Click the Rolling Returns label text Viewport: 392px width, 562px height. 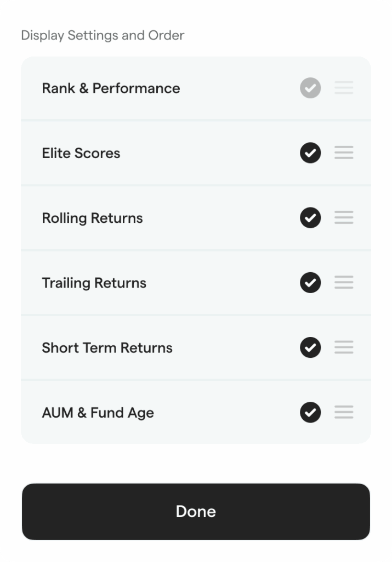tap(92, 218)
